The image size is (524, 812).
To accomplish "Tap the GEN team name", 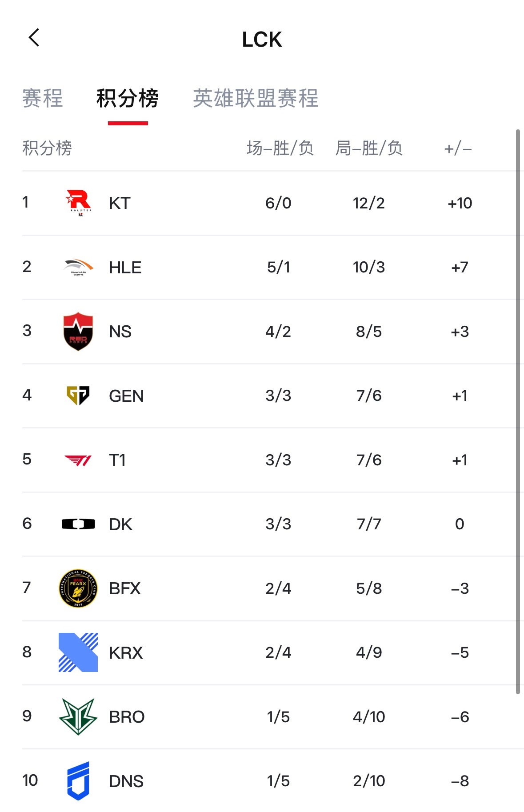I will (x=126, y=396).
